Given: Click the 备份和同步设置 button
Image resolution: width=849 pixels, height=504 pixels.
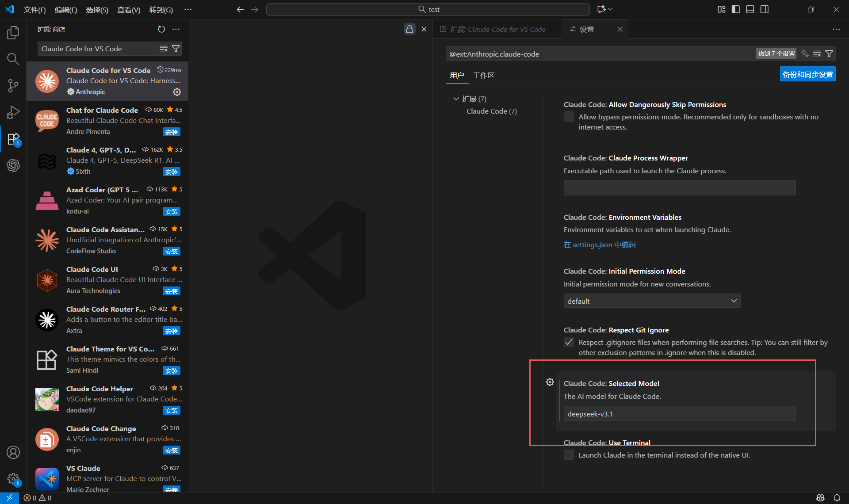Looking at the screenshot, I should click(x=807, y=74).
